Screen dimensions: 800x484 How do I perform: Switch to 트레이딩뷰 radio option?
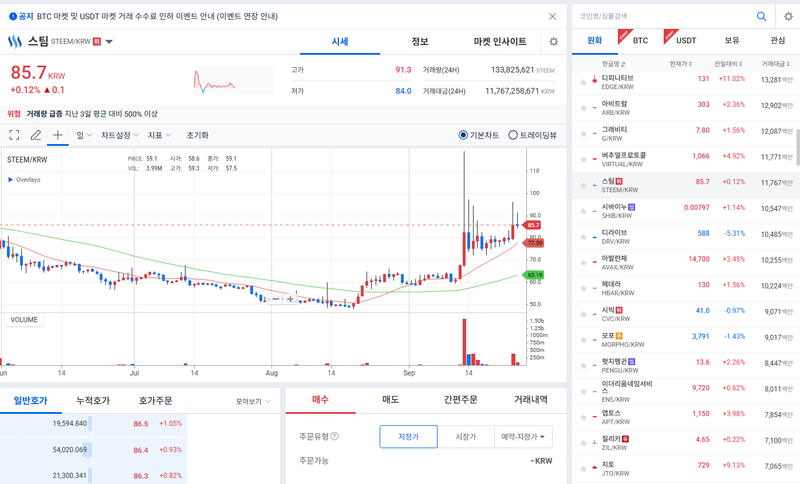[533, 135]
